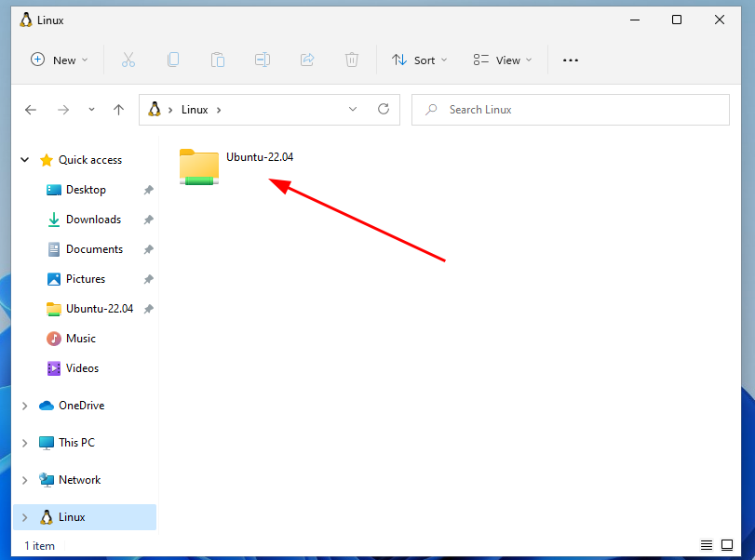This screenshot has width=755, height=560.
Task: Click the Linux penguin icon in address bar
Action: 154,109
